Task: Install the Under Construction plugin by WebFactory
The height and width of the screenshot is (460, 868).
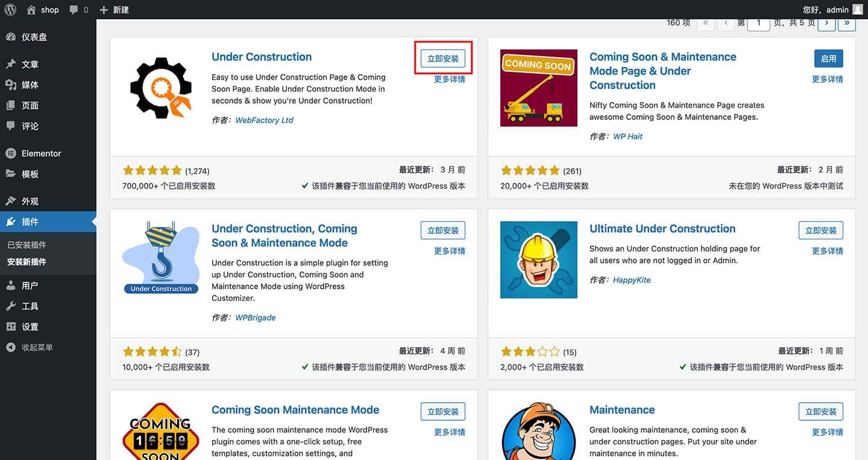Action: point(443,58)
